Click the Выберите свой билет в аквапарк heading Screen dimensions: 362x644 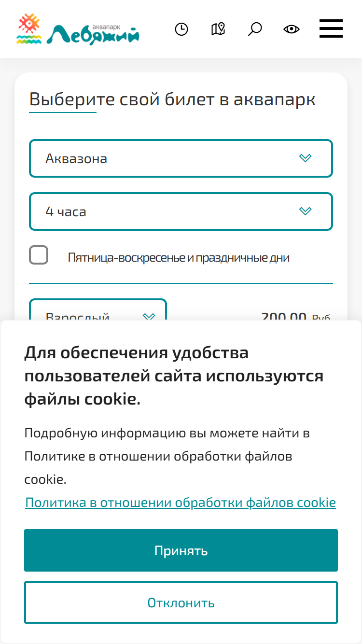click(x=172, y=99)
